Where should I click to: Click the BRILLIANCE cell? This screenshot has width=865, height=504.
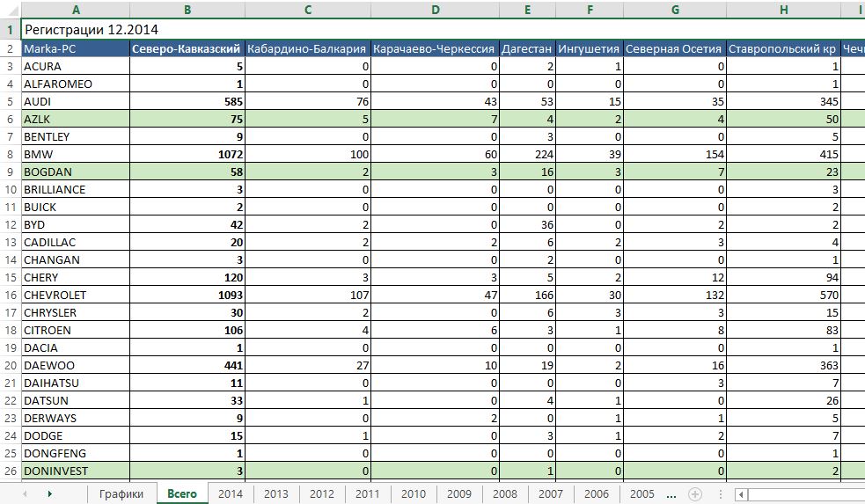[76, 190]
